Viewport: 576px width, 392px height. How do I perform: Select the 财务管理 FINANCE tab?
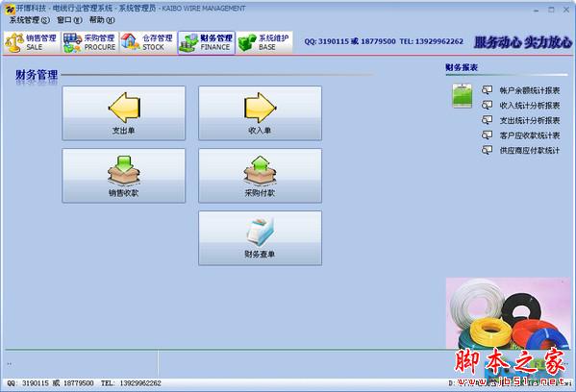coord(206,42)
